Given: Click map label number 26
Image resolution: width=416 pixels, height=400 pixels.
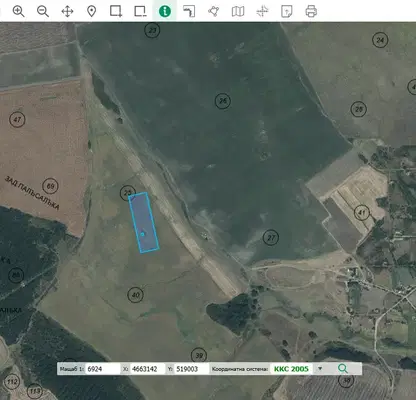Looking at the screenshot, I should 223,101.
